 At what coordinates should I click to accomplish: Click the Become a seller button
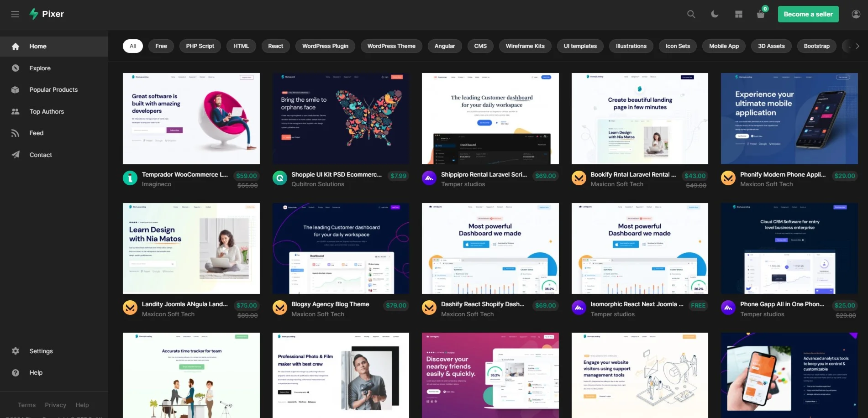(x=808, y=14)
